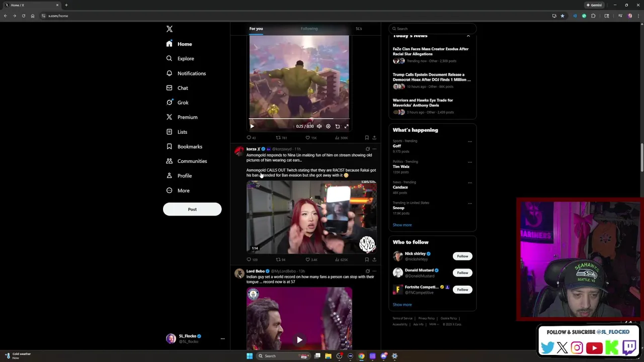This screenshot has height=362, width=644.
Task: Click the Profile sidebar icon
Action: 169,175
